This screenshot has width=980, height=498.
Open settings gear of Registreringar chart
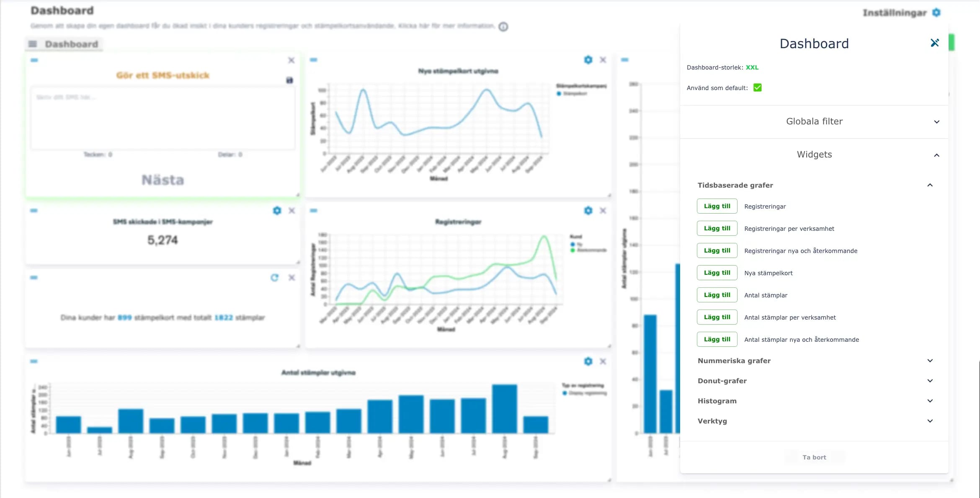[588, 211]
